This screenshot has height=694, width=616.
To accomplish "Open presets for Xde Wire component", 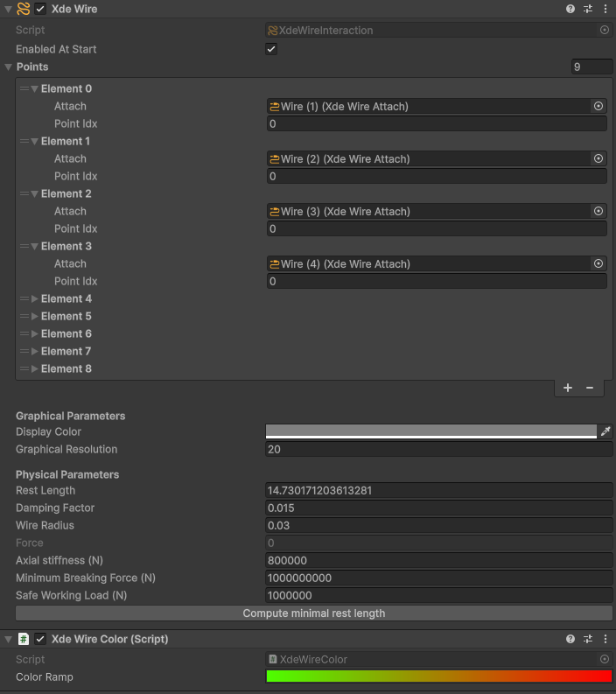I will click(588, 9).
